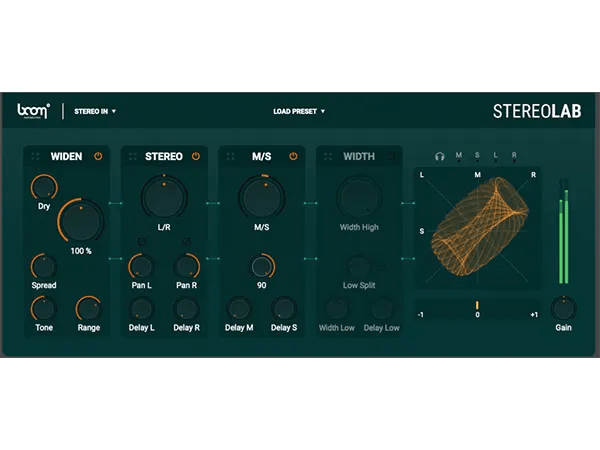Screen dimensions: 600x450
Task: Adjust the Tone knob
Action: pyautogui.click(x=44, y=308)
